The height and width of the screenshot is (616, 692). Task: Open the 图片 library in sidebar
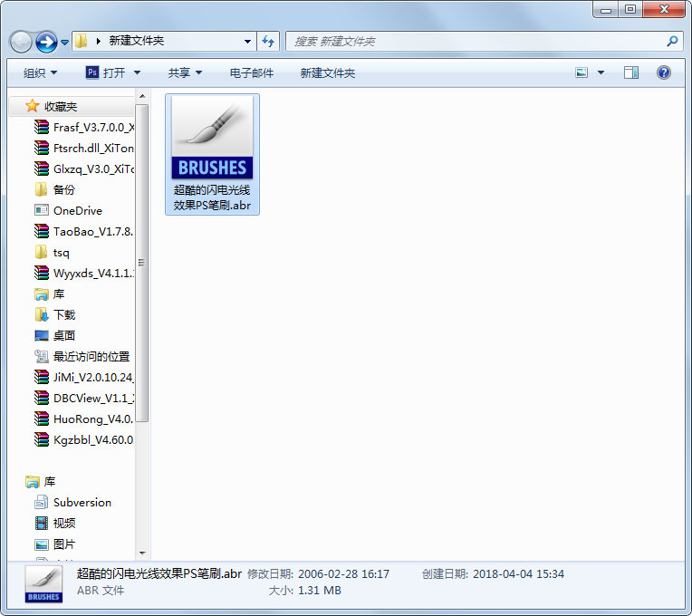tap(54, 544)
